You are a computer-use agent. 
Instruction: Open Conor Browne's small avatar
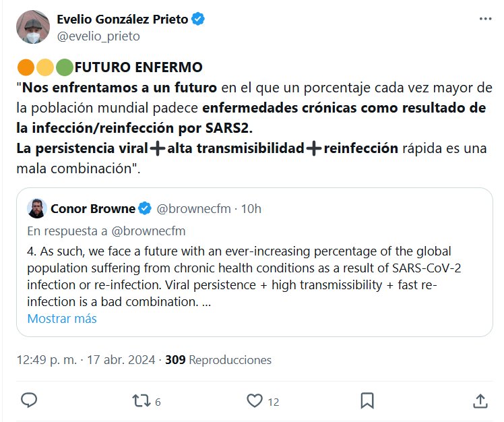pos(36,209)
